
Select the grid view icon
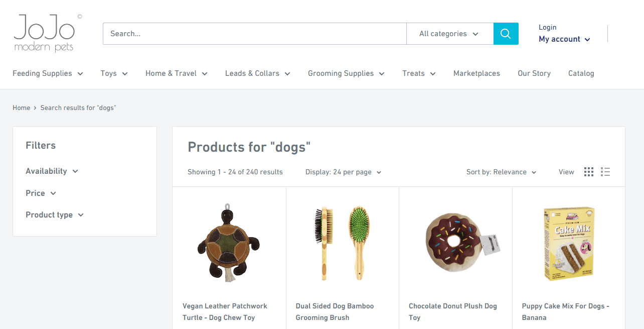588,171
